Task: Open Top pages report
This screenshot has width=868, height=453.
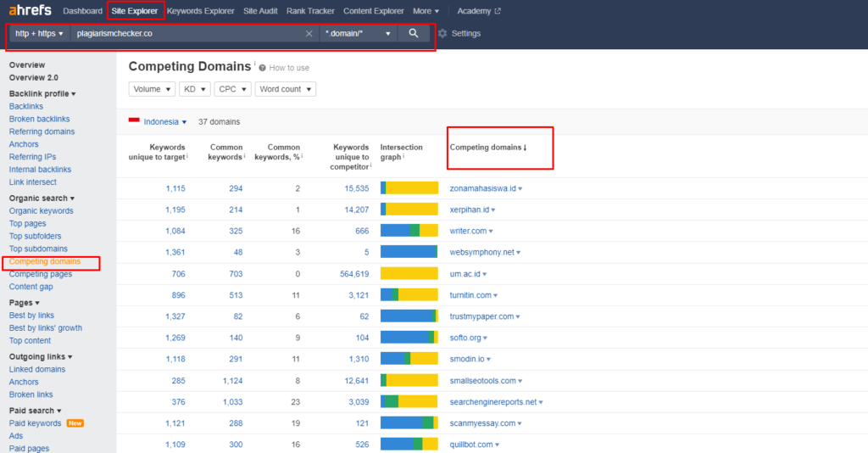Action: [x=28, y=224]
